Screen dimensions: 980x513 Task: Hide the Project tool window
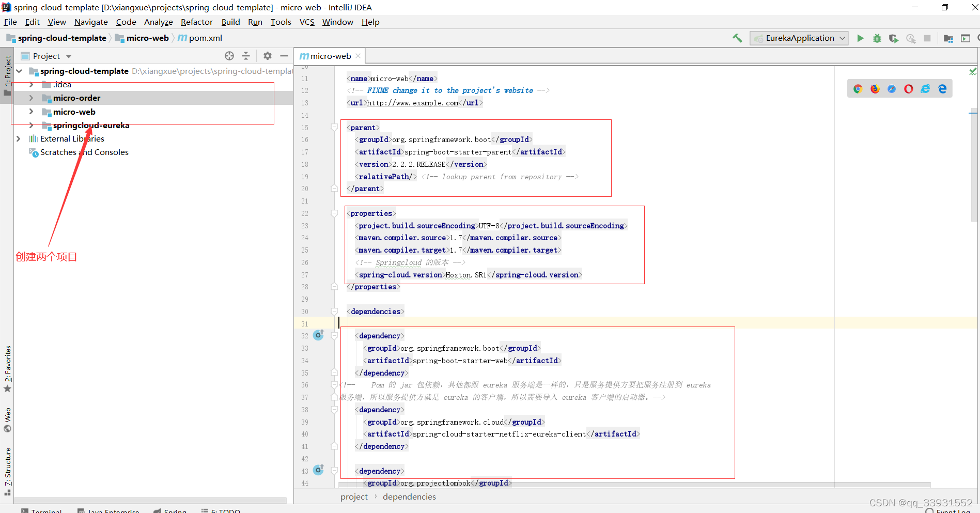[284, 56]
